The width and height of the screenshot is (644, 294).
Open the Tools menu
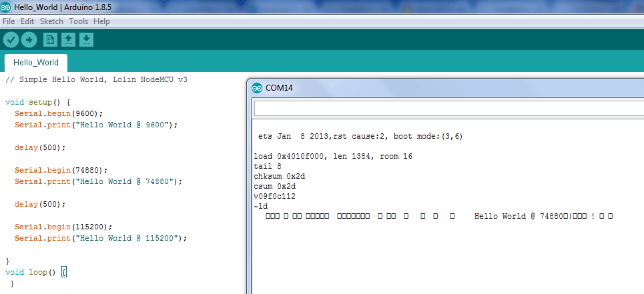pos(79,21)
